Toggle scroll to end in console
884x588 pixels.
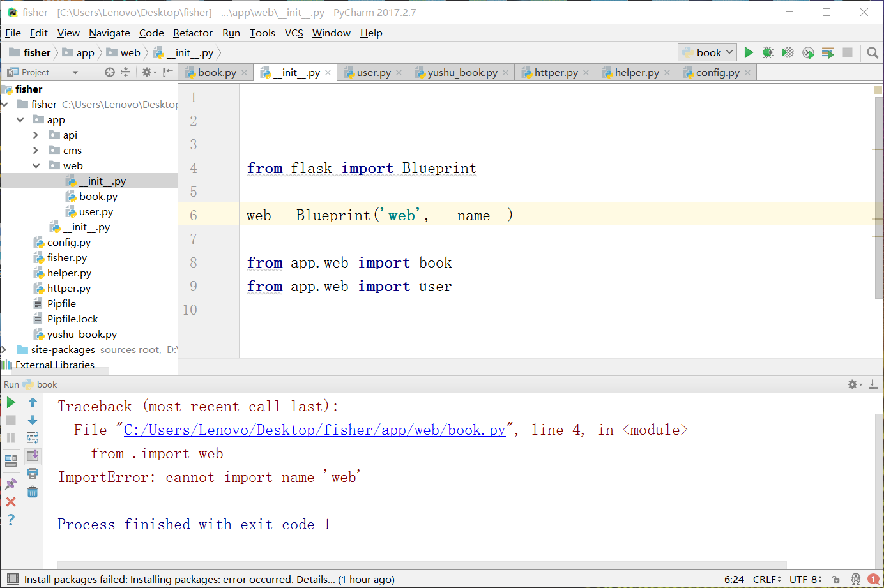33,456
